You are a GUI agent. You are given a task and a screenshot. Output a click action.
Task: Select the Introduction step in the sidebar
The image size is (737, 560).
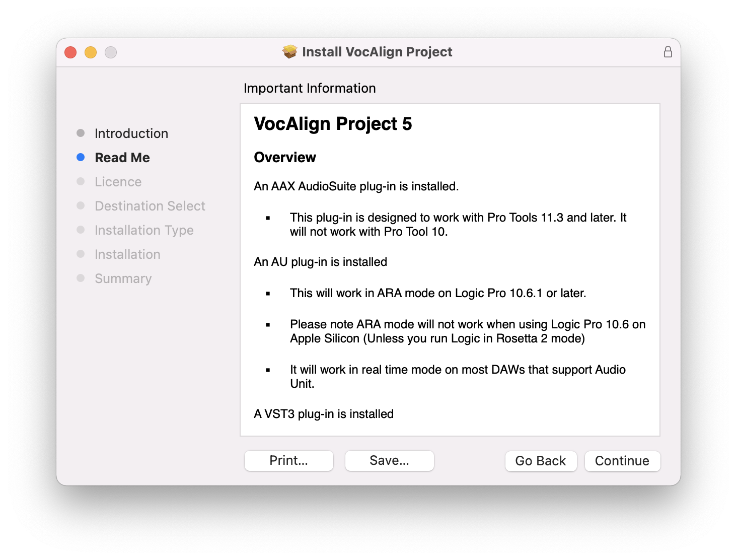131,133
